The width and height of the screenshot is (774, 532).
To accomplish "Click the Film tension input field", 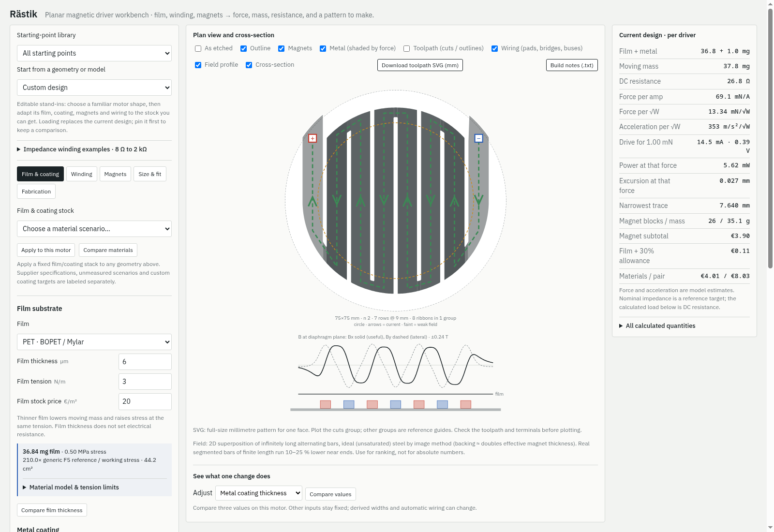I will [145, 382].
